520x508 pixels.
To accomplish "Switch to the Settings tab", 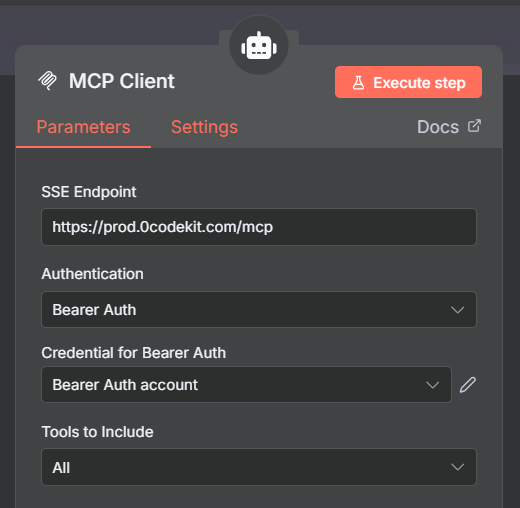I will click(204, 127).
